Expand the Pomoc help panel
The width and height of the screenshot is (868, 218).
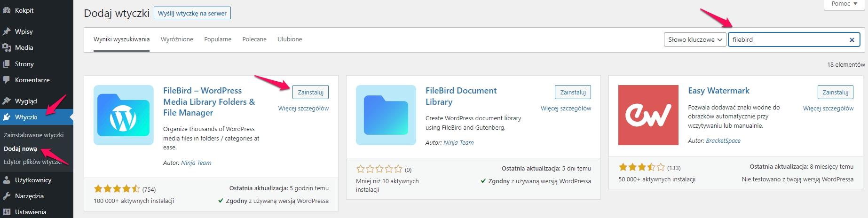(x=844, y=4)
